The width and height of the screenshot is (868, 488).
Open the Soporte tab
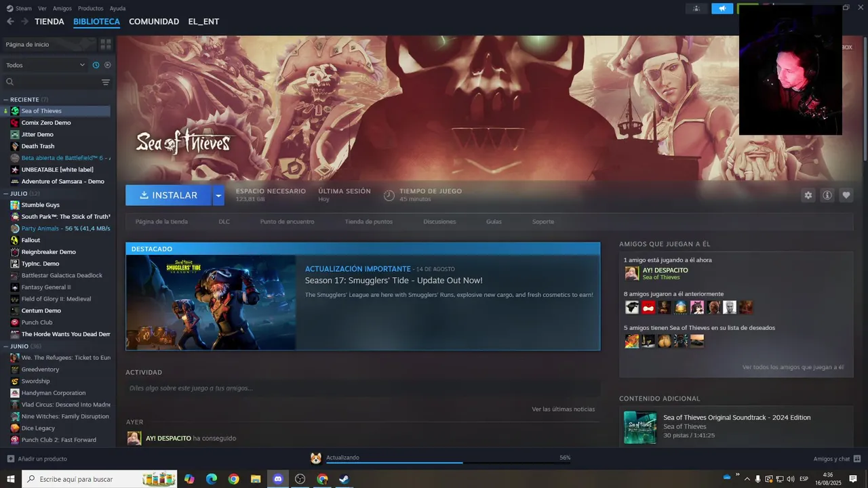pyautogui.click(x=543, y=222)
